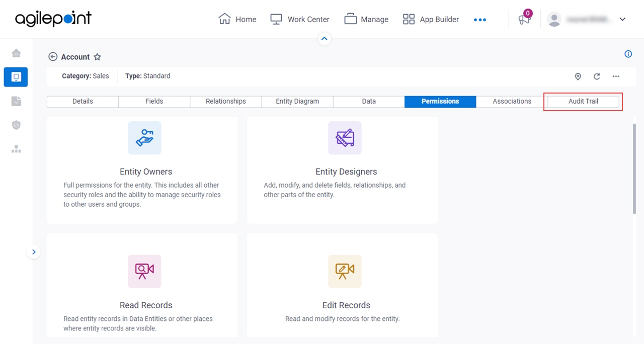The image size is (644, 344).
Task: Open the Data tab
Action: point(369,101)
